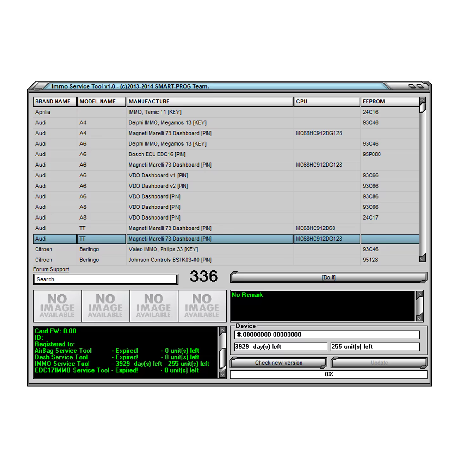
Task: Open the Forum Support link
Action: 51,269
